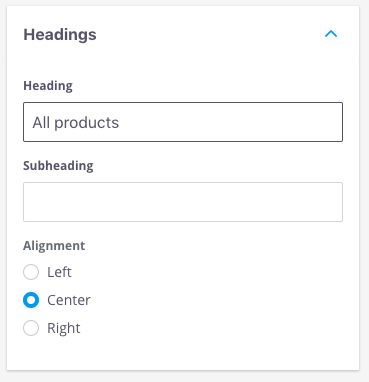The image size is (369, 382).
Task: Click the 'Center' option label
Action: pyautogui.click(x=69, y=300)
